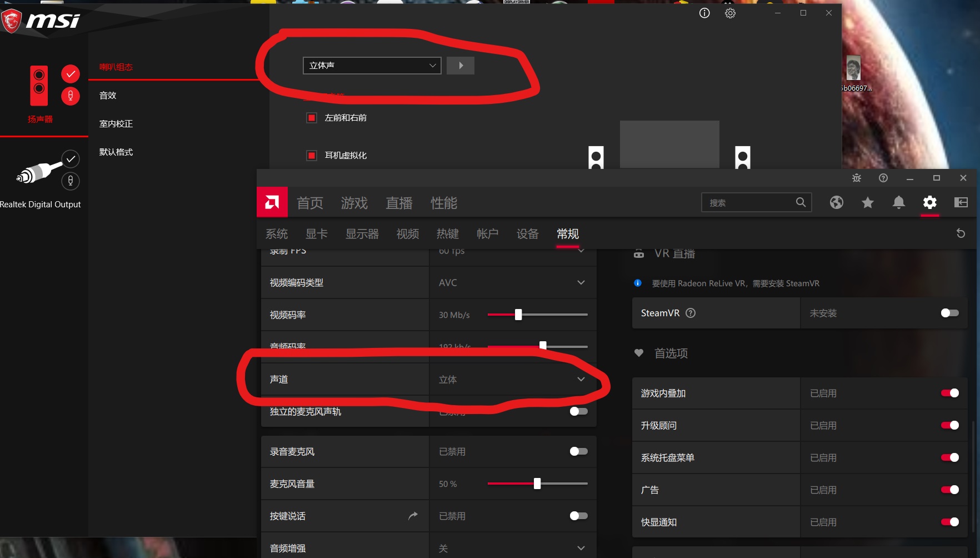Disable the 系统托盘菜单 switch
This screenshot has height=558, width=980.
950,457
